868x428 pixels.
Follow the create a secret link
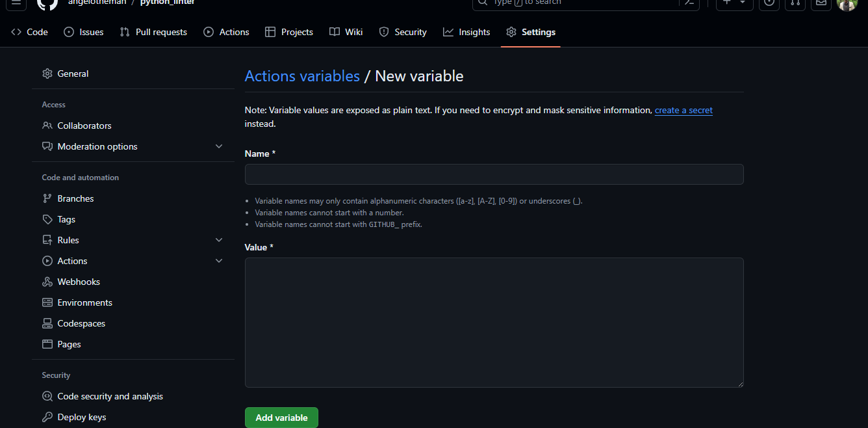[x=683, y=110]
